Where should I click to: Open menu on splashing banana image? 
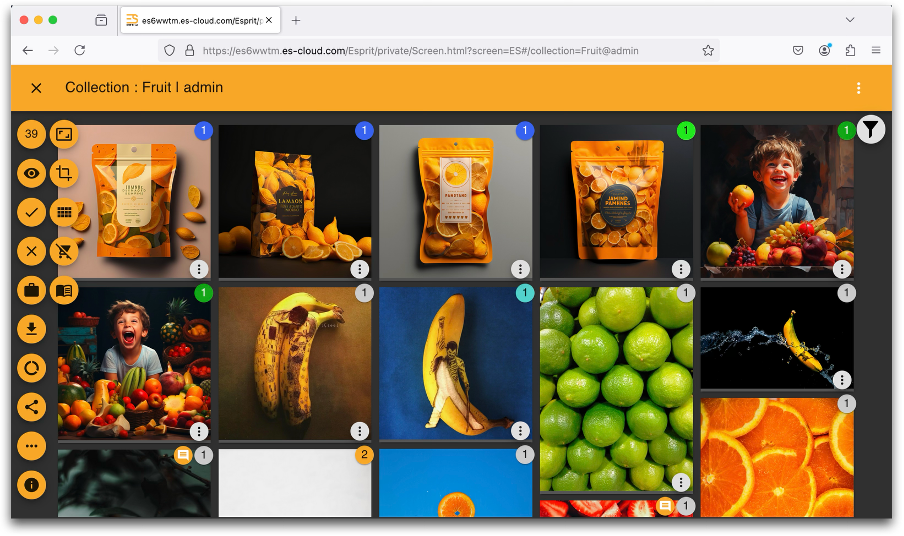tap(842, 379)
